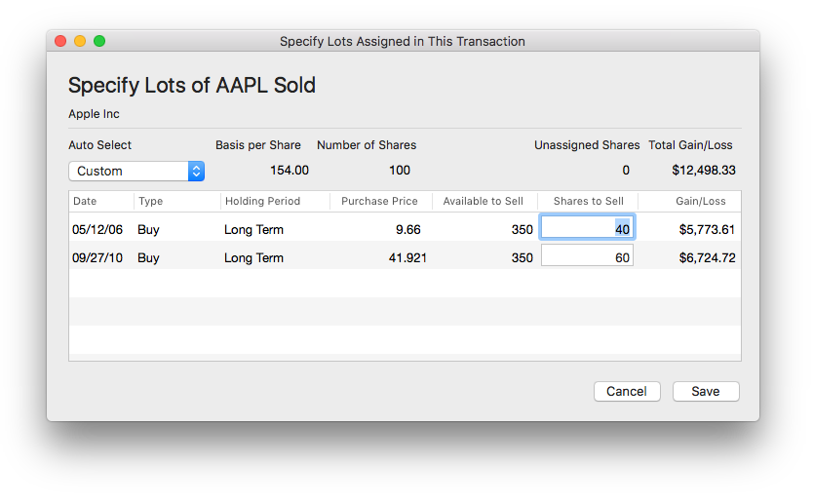Click Shares to Sell field showing 60
This screenshot has height=504, width=813.
587,257
